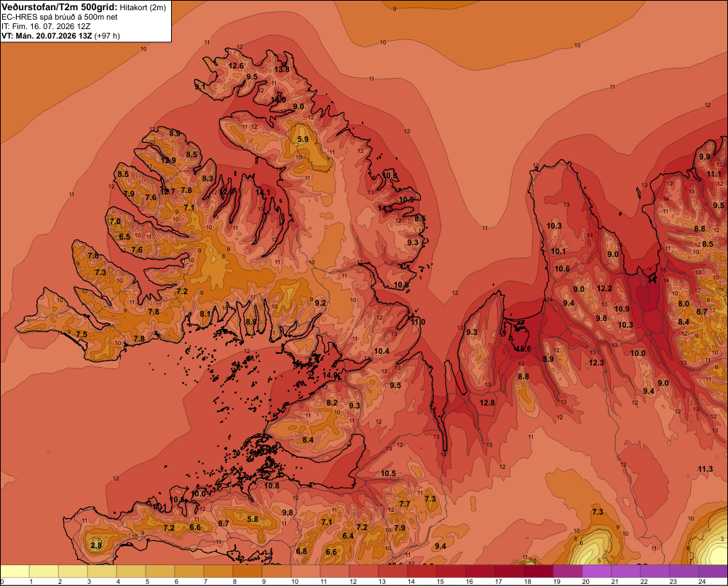The height and width of the screenshot is (586, 728).
Task: Pick the legend color between 19 and 20
Action: pyautogui.click(x=567, y=571)
